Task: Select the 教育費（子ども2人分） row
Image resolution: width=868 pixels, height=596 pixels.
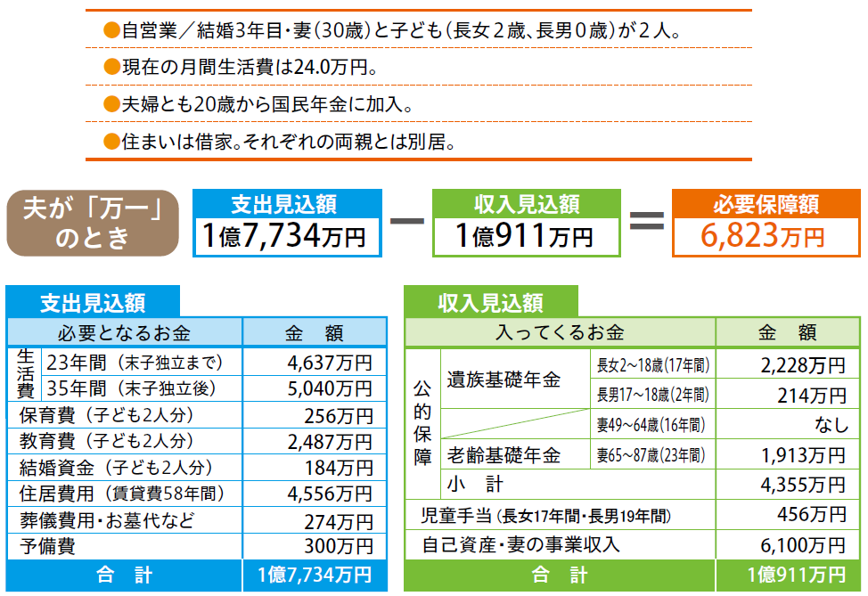Action: 125,441
